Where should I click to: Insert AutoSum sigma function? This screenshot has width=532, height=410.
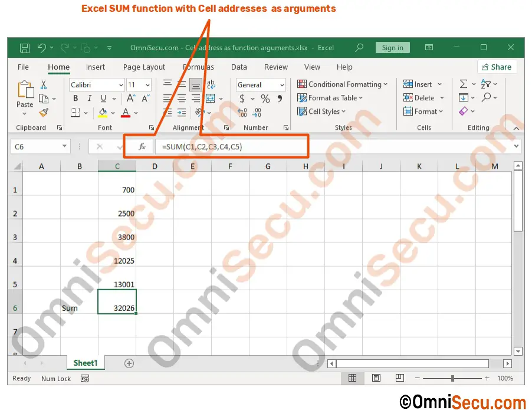pos(464,84)
